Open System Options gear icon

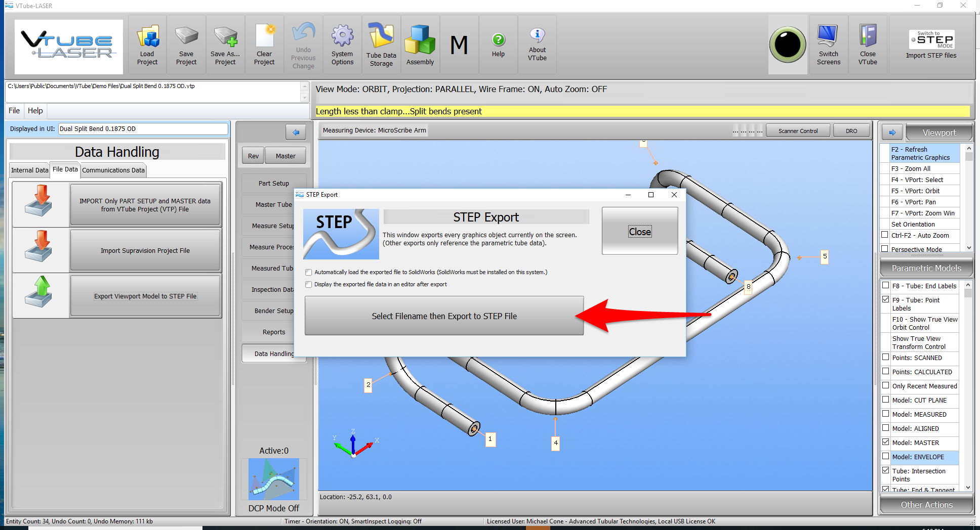coord(342,36)
